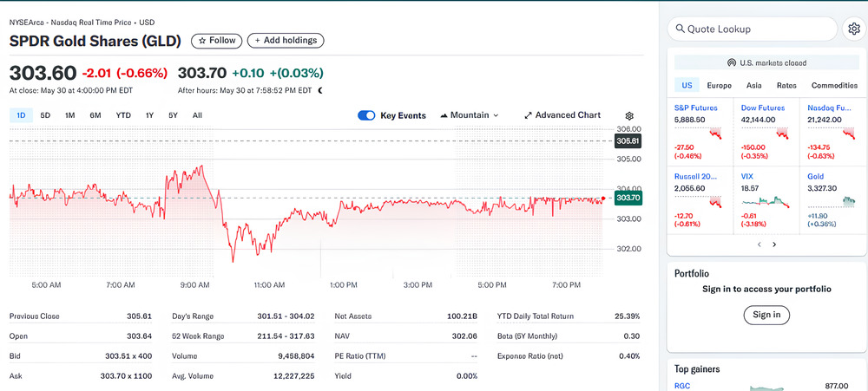868x391 pixels.
Task: Click the Expense Ratio (net) value 0.40%
Action: point(629,356)
